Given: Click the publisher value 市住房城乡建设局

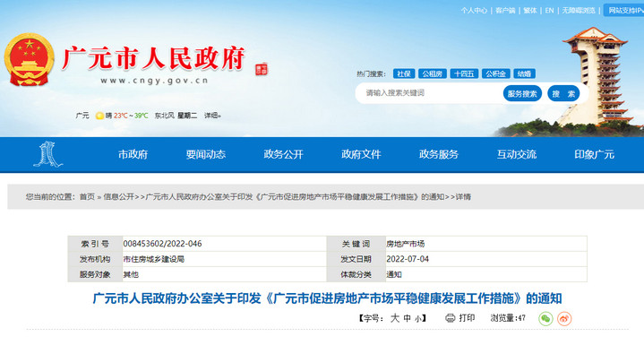Looking at the screenshot, I should coord(154,259).
